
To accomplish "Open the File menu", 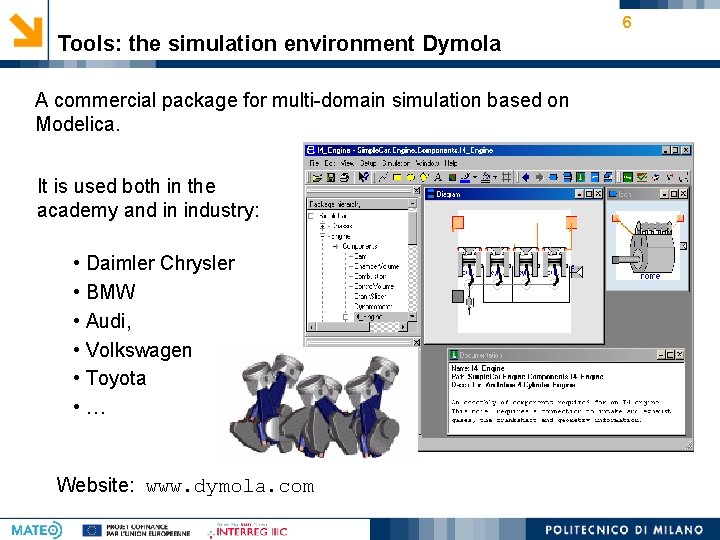I will [x=314, y=163].
